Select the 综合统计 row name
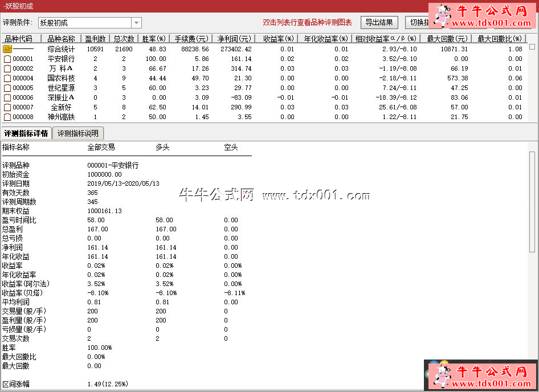The width and height of the screenshot is (539, 392). 61,49
